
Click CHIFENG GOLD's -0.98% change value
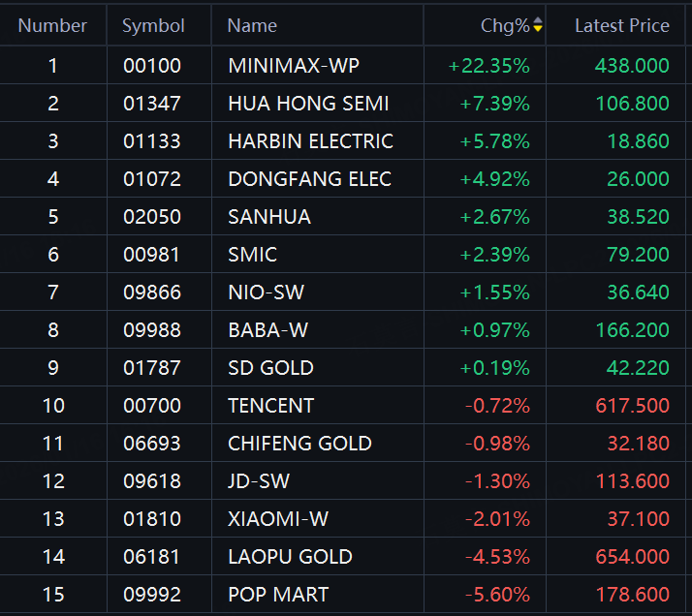click(x=498, y=444)
